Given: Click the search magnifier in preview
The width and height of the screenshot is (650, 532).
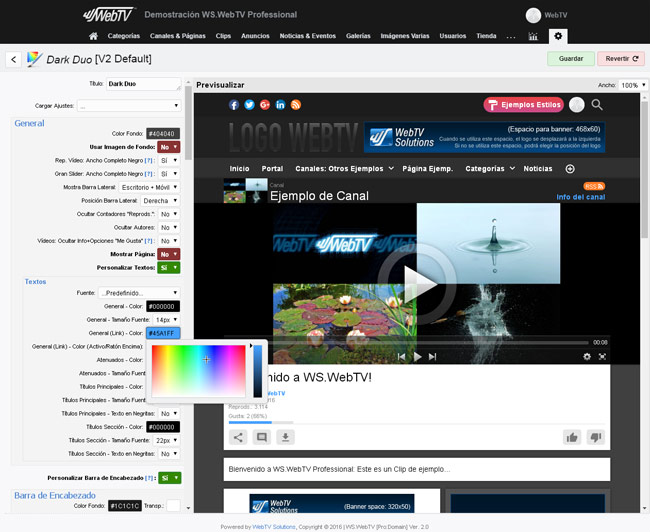Looking at the screenshot, I should tap(597, 104).
